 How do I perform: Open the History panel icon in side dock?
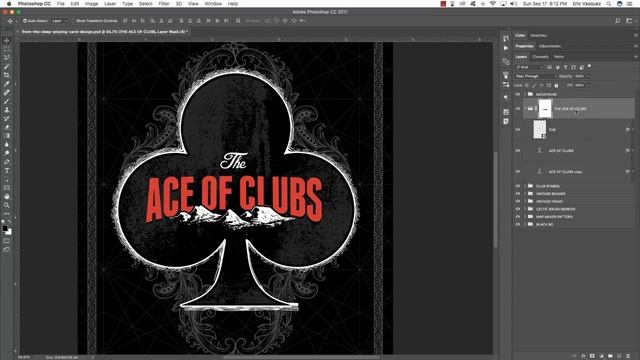coord(506,38)
